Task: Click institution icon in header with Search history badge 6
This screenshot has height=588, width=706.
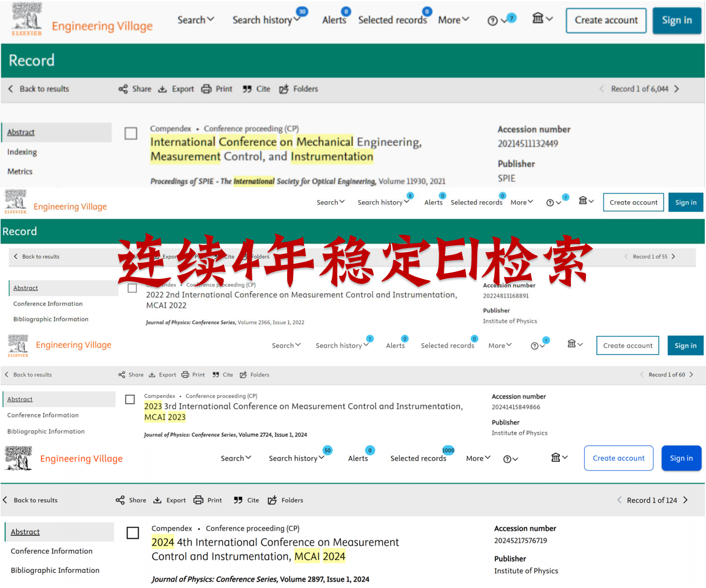Action: pyautogui.click(x=583, y=201)
